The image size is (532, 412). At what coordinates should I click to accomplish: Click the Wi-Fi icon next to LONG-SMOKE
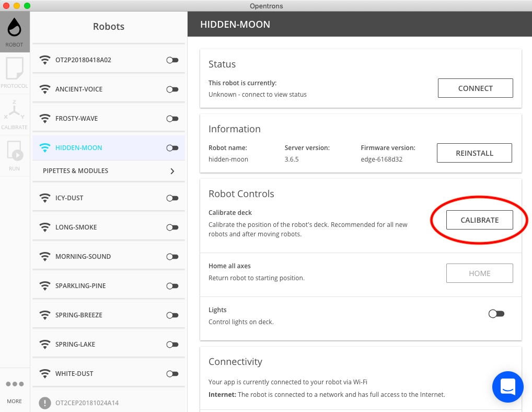45,227
